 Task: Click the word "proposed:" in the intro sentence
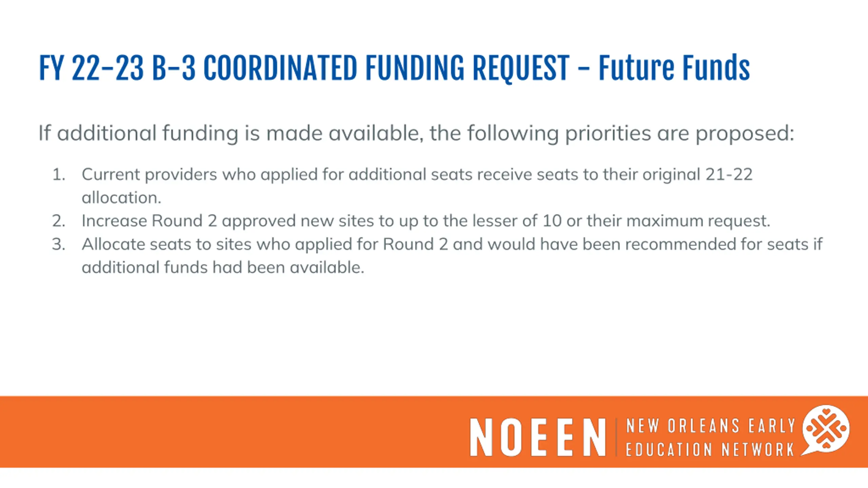(745, 133)
